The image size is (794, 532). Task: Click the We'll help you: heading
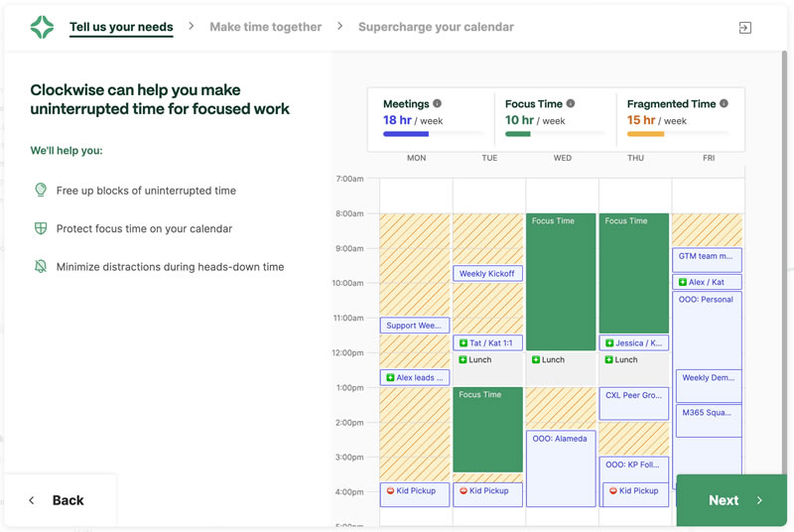point(66,150)
